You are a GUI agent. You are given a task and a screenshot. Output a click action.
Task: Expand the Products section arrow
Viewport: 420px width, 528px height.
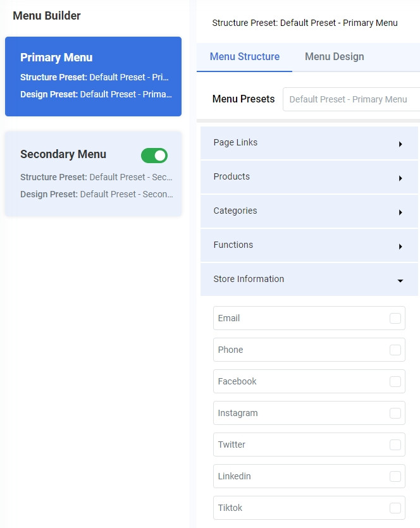(x=400, y=178)
